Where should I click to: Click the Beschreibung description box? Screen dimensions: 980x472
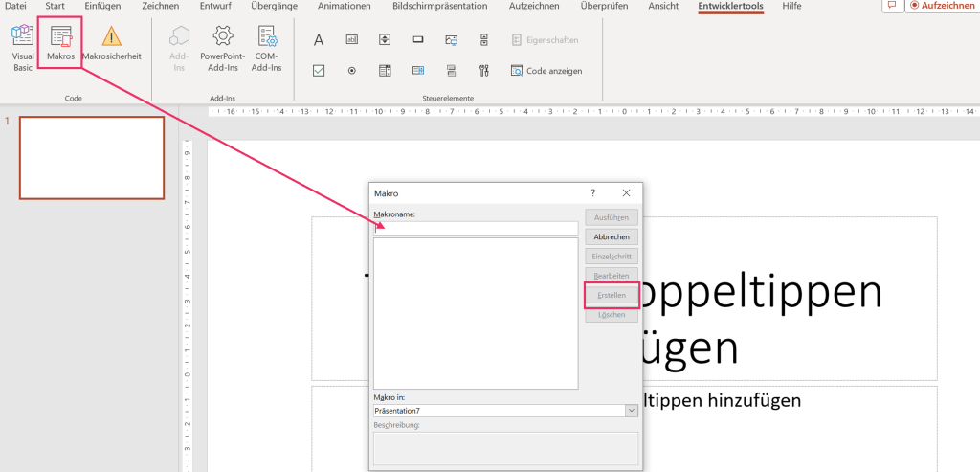505,448
